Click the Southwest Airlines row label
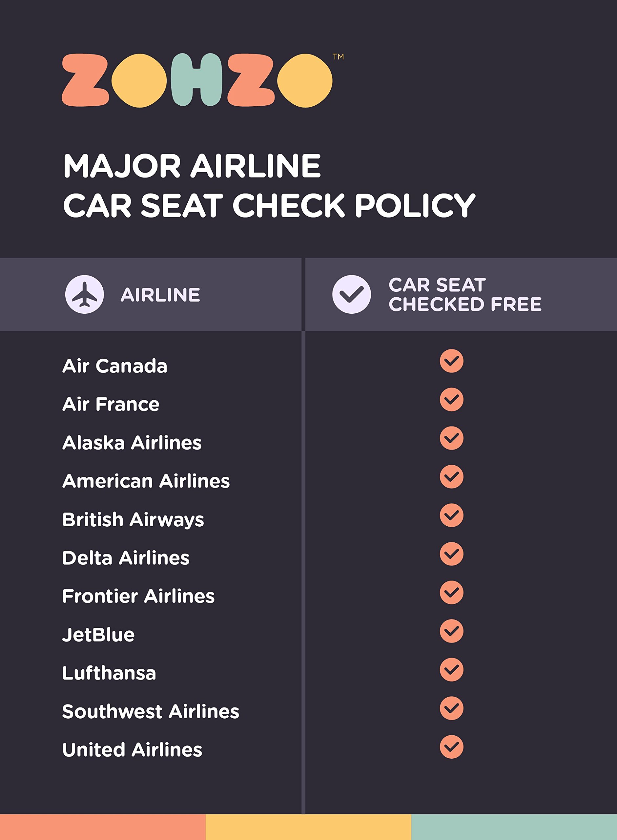Image resolution: width=617 pixels, height=840 pixels. point(151,711)
